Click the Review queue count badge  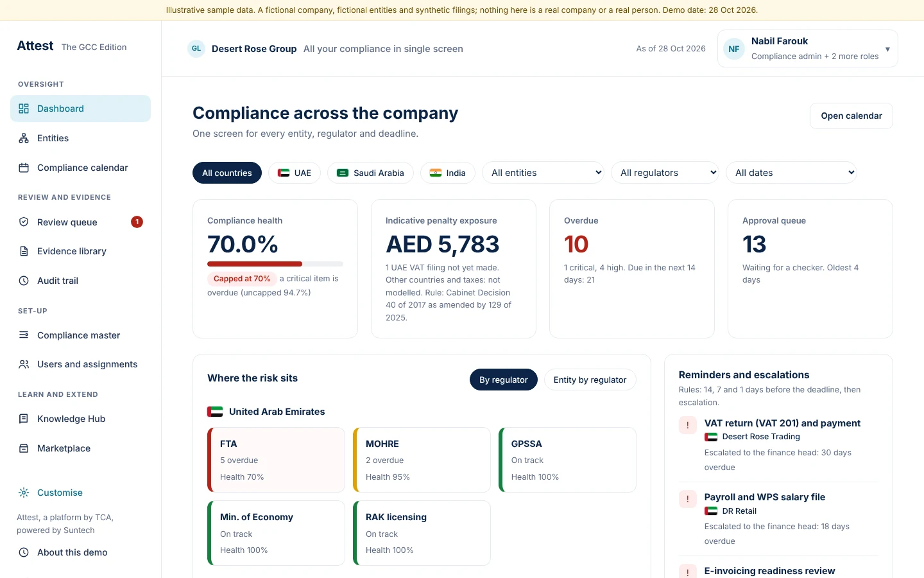(137, 222)
